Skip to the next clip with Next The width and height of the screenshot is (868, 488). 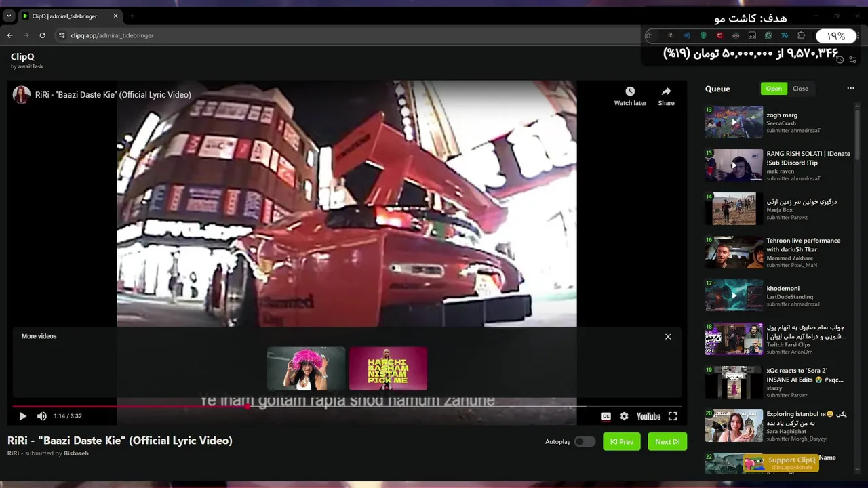pos(667,441)
